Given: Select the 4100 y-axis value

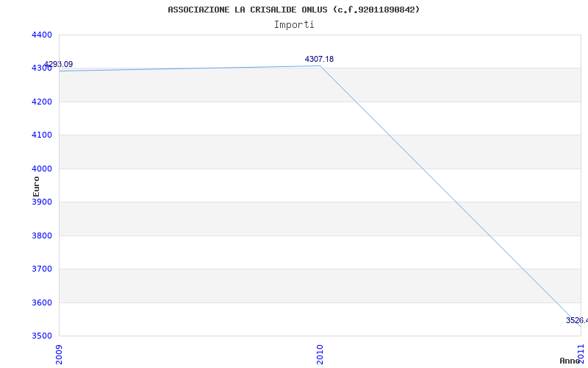Looking at the screenshot, I should pos(42,135).
